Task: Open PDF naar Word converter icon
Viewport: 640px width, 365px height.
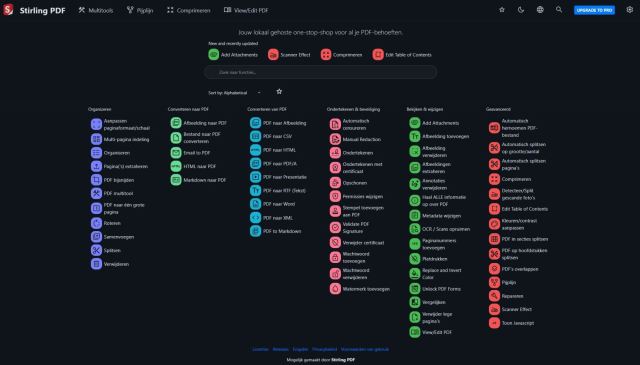Action: (256, 204)
